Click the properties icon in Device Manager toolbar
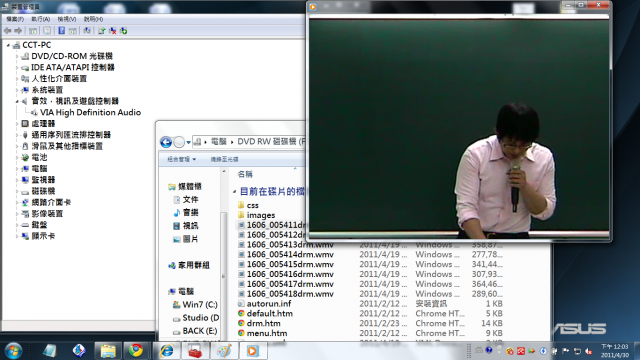 [x=47, y=31]
